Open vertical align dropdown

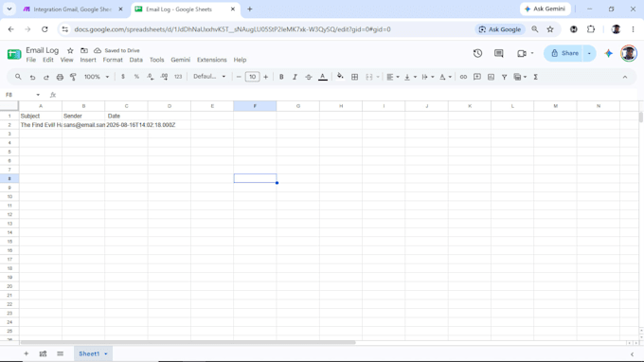pos(410,77)
